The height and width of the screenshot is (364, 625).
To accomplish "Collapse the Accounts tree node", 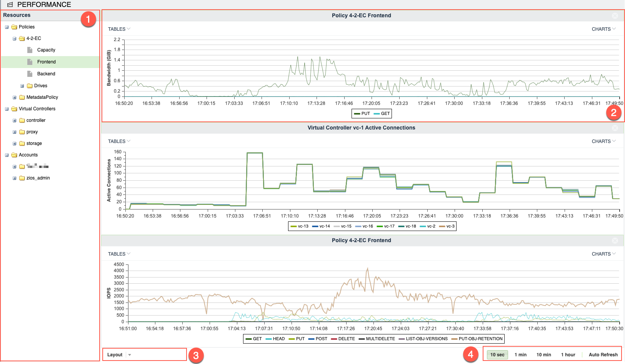I will point(7,155).
